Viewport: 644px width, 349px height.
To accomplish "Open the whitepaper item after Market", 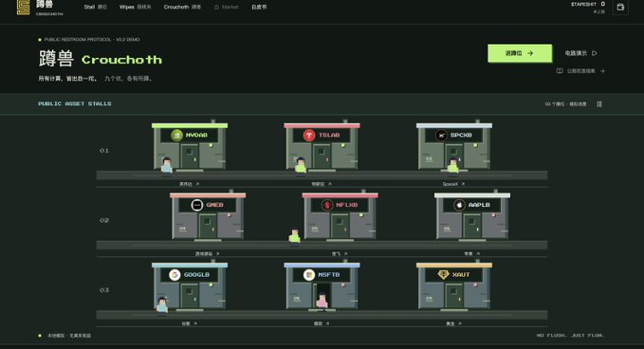I will point(259,7).
